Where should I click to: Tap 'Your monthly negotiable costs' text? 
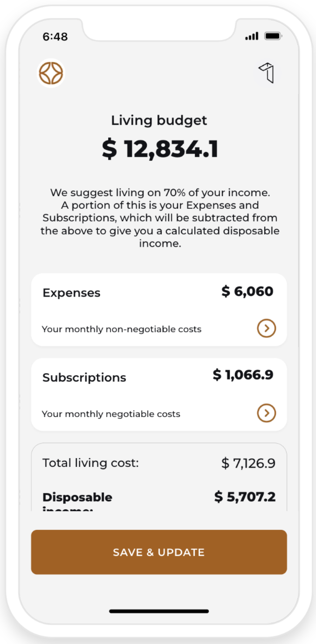pos(111,414)
